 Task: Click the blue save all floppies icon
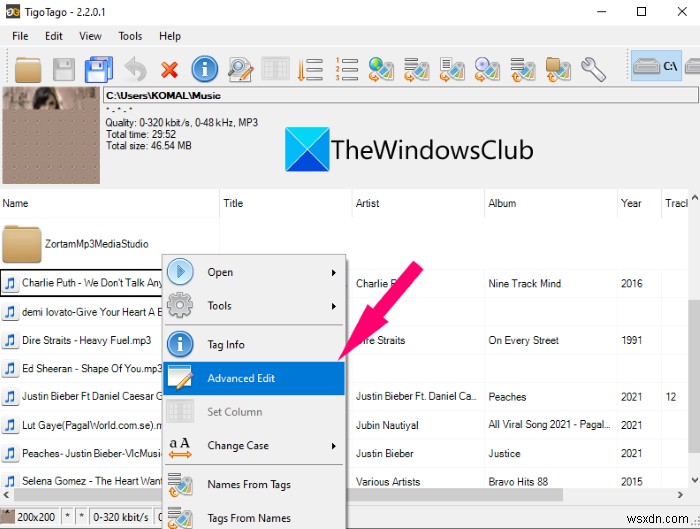coord(99,69)
